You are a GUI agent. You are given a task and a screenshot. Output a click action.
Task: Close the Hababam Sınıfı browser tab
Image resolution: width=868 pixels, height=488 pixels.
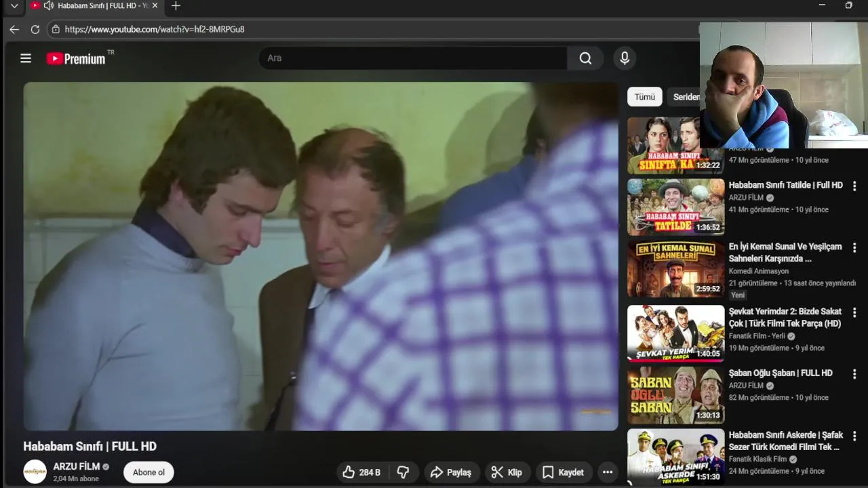click(x=155, y=5)
